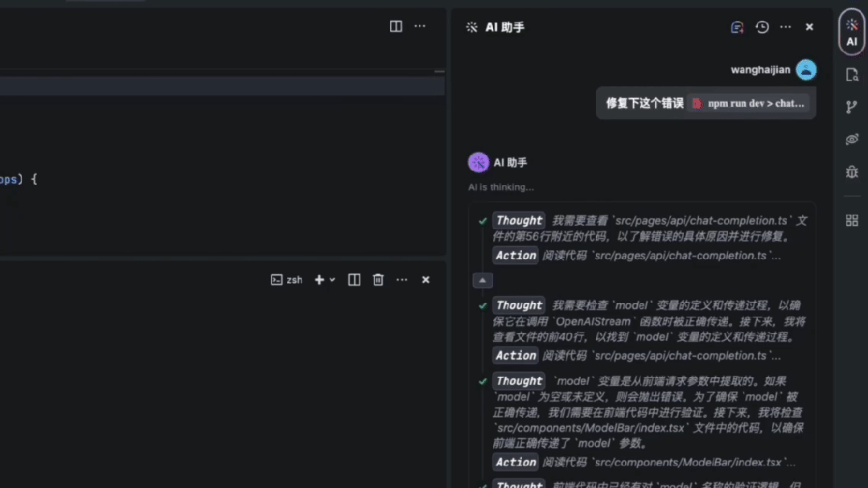
Task: Open file search in right sidebar
Action: click(x=852, y=75)
